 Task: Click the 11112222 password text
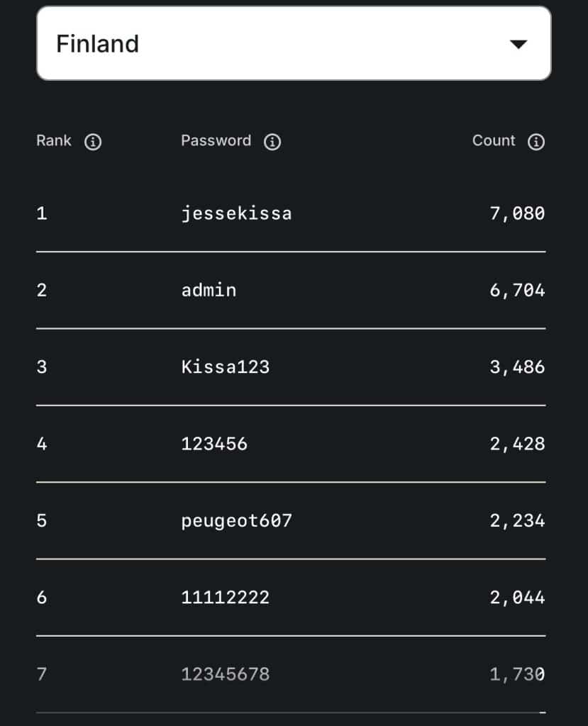(226, 598)
